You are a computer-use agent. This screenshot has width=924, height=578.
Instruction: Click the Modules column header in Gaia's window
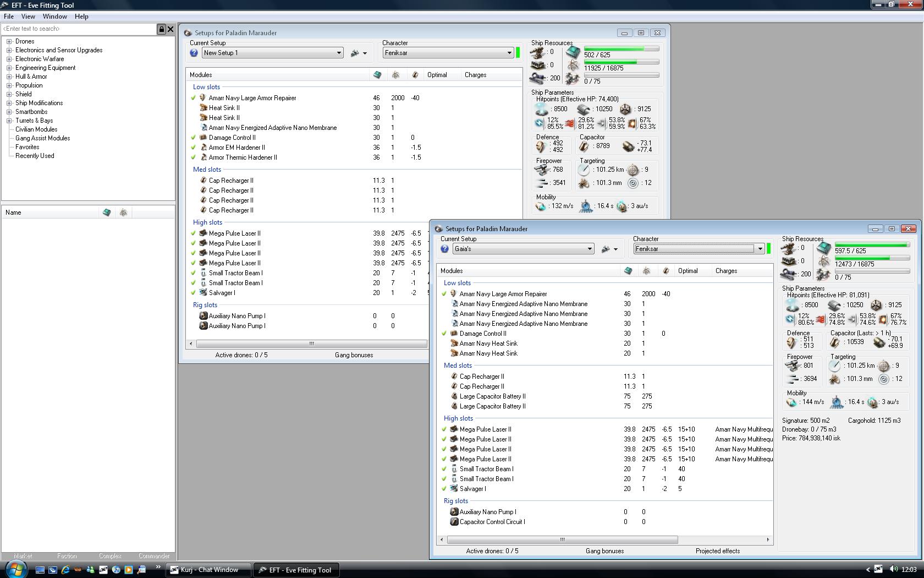[x=528, y=271]
